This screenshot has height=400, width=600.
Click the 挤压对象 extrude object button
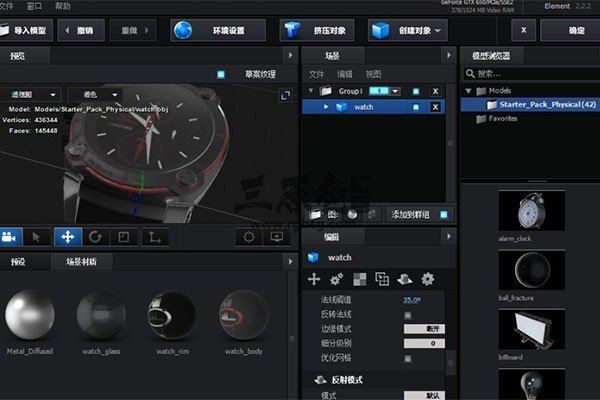click(315, 31)
